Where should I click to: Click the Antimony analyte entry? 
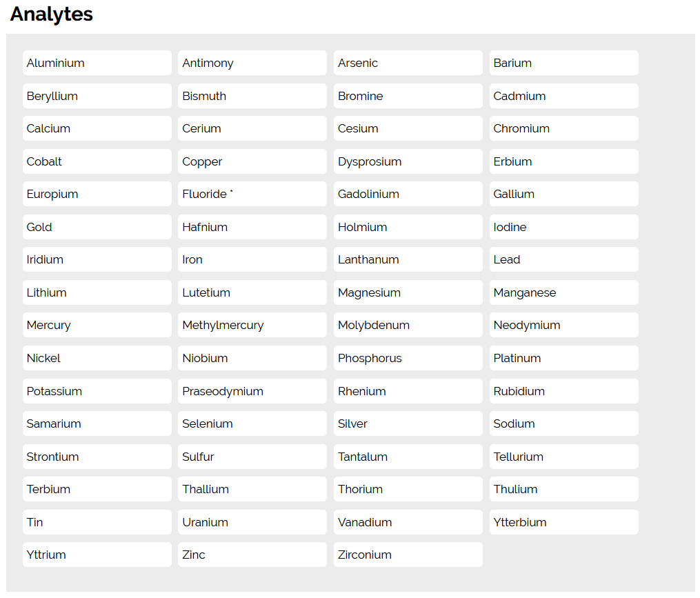(x=252, y=63)
